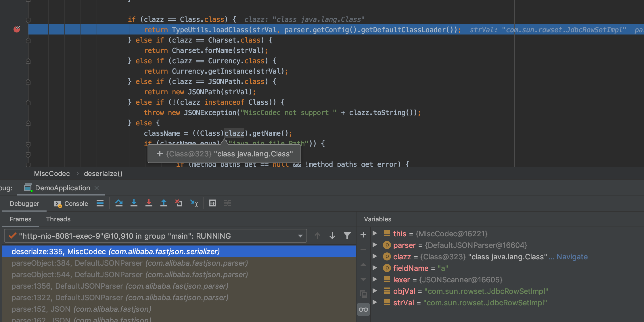
Task: Click the breakpoint marker on the return line
Action: [x=17, y=29]
